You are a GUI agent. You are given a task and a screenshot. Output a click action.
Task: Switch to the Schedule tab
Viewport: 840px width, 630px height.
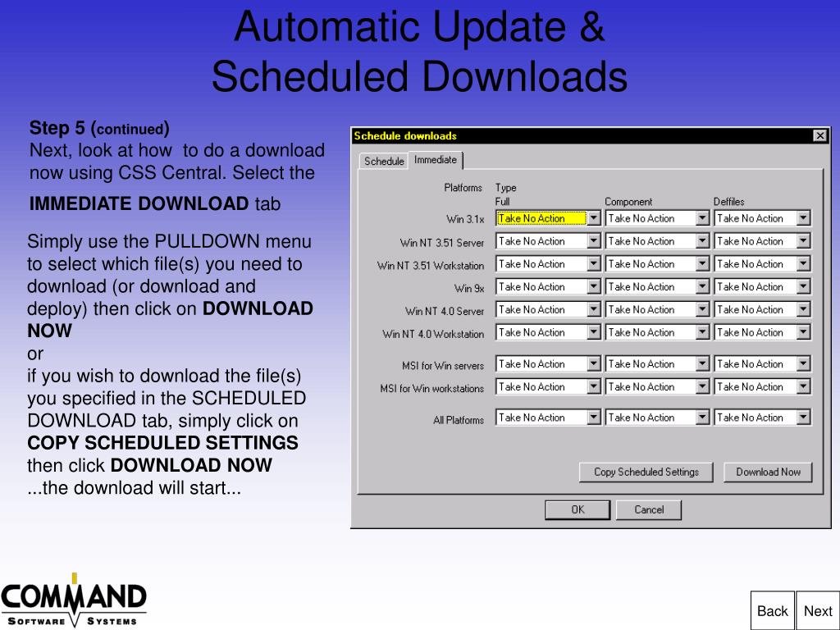pos(384,162)
